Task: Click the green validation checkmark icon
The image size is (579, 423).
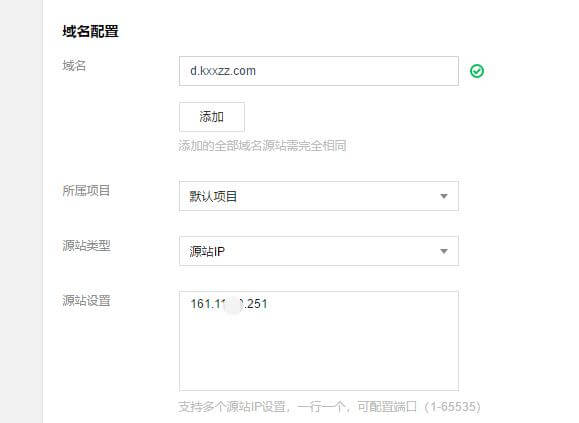Action: pos(477,71)
